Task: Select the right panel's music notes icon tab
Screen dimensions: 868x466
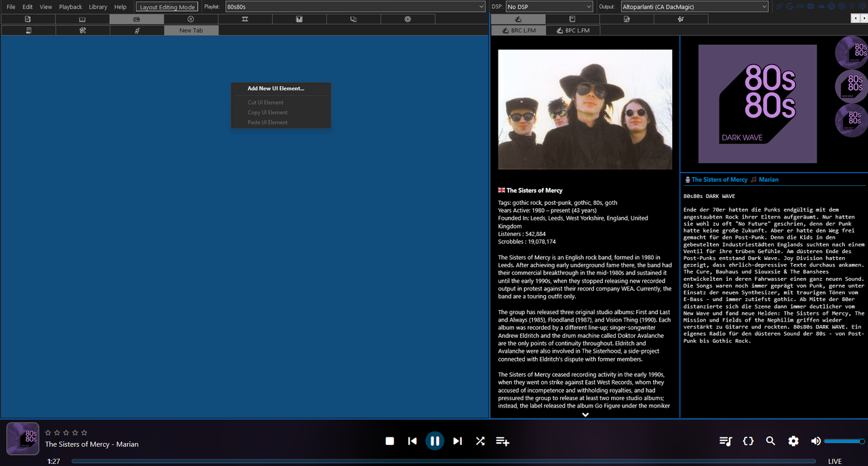Action: tap(680, 19)
